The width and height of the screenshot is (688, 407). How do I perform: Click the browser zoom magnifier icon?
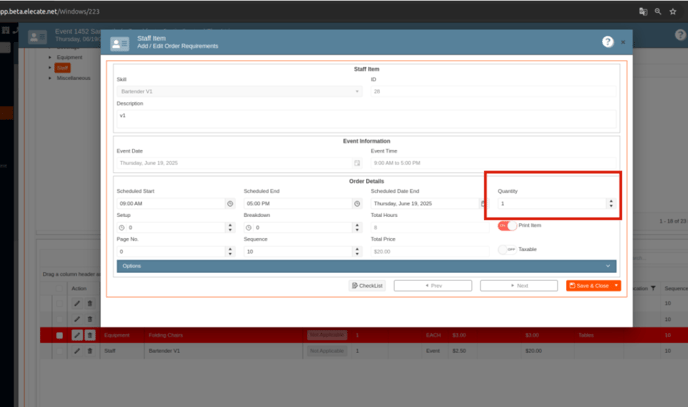coord(658,11)
